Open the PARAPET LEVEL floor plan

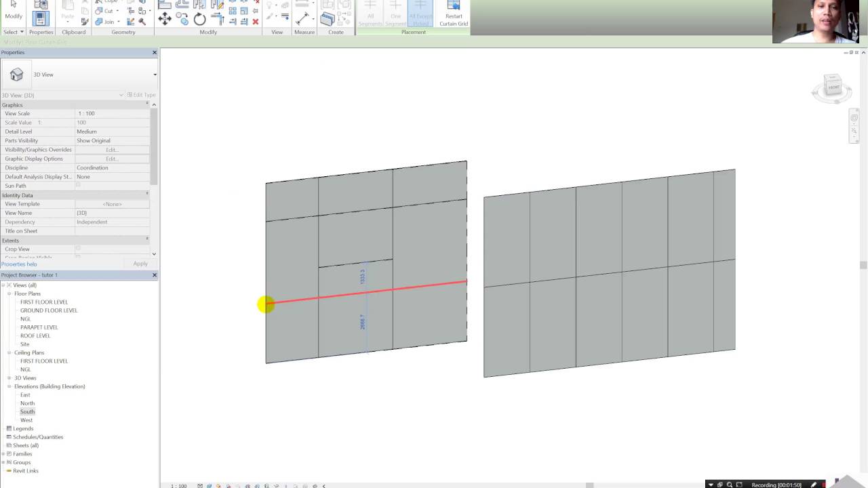tap(39, 327)
